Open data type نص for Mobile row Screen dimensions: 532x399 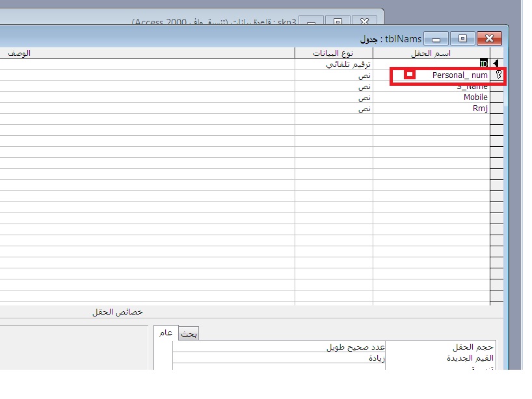(x=334, y=97)
